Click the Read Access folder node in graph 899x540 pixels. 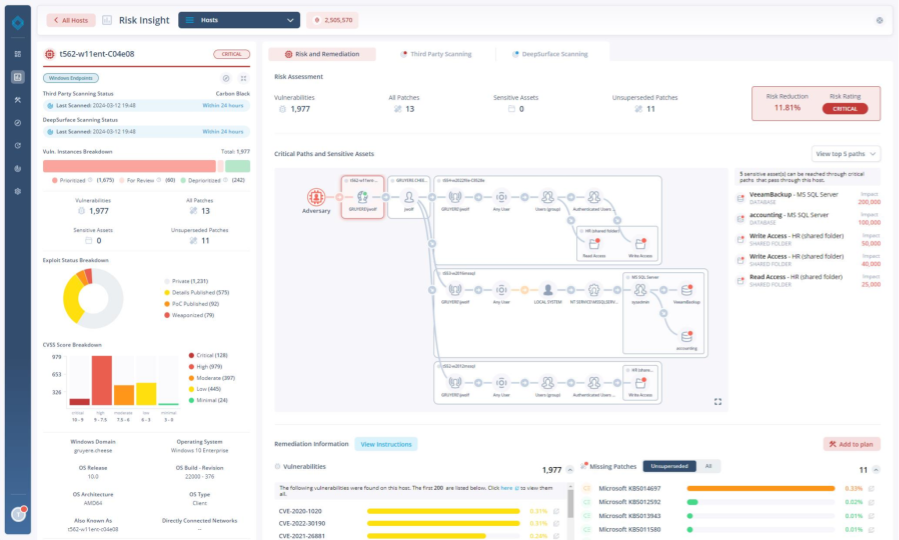(x=593, y=244)
